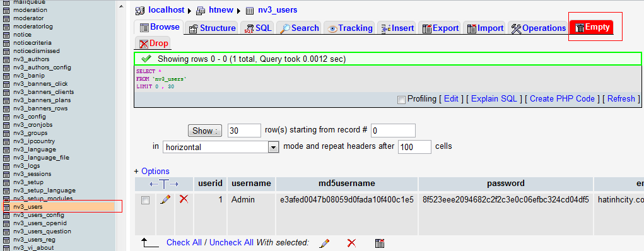Screen dimensions: 644x251
Task: Open the SQL tab
Action: (x=257, y=28)
